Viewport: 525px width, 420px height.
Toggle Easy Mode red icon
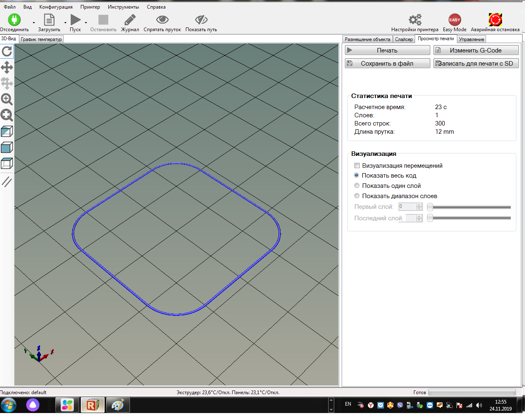coord(454,20)
